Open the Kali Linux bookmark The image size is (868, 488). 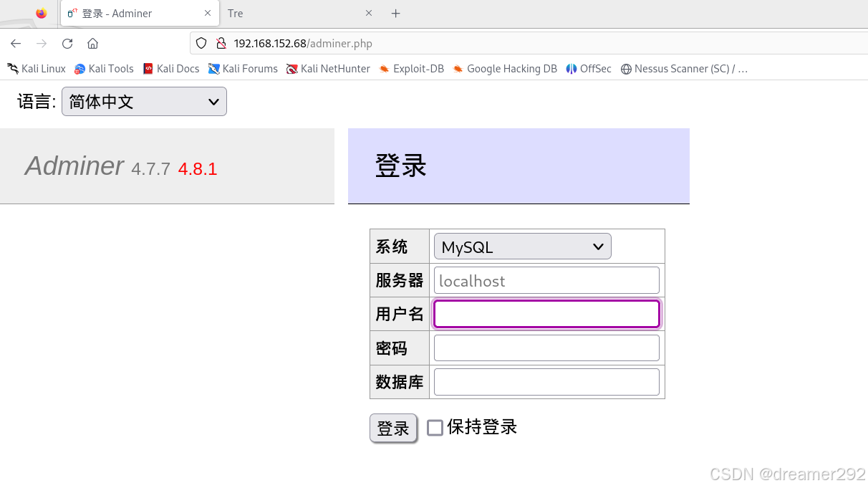[x=37, y=69]
